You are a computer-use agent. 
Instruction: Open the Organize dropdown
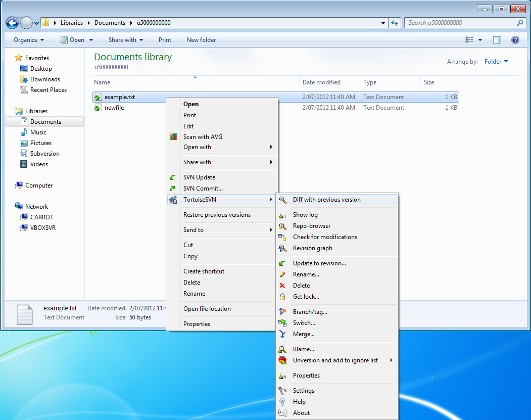click(x=28, y=40)
